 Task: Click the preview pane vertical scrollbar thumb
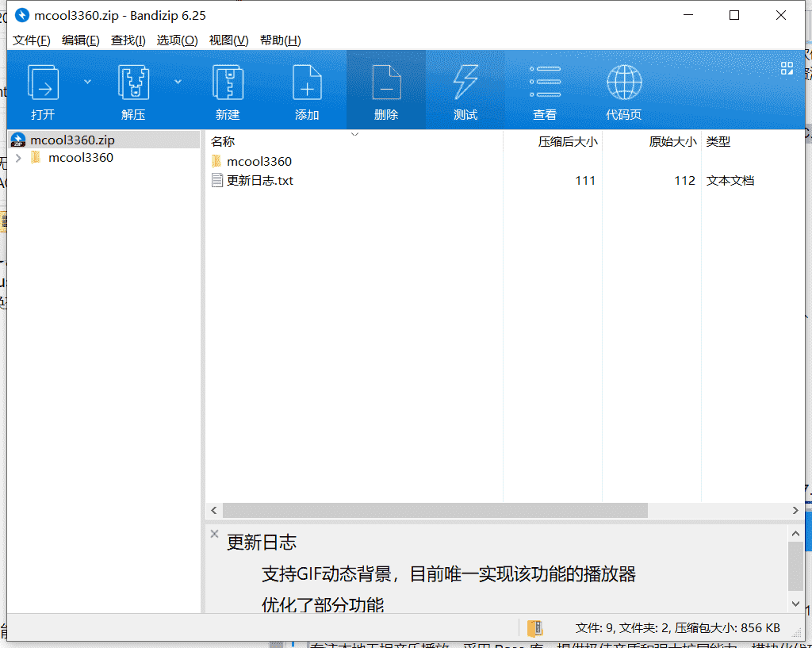(x=796, y=566)
